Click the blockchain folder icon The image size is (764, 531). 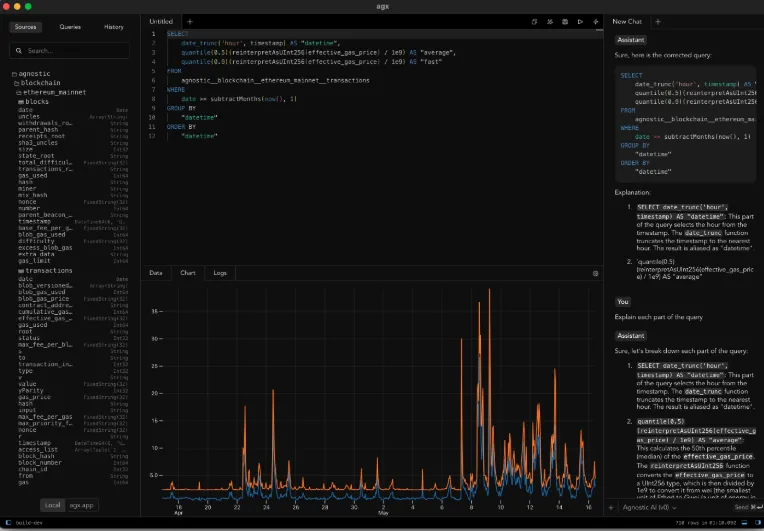point(17,83)
